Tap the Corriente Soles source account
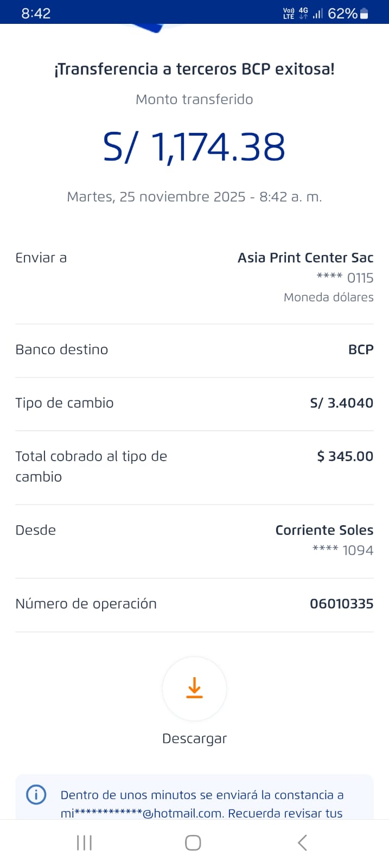The width and height of the screenshot is (389, 868). click(x=324, y=530)
